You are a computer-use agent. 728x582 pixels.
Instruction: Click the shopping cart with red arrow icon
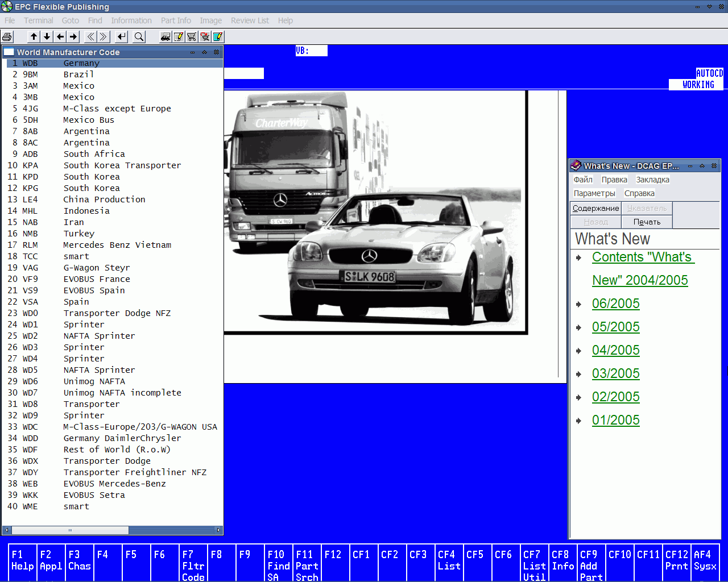(x=205, y=37)
